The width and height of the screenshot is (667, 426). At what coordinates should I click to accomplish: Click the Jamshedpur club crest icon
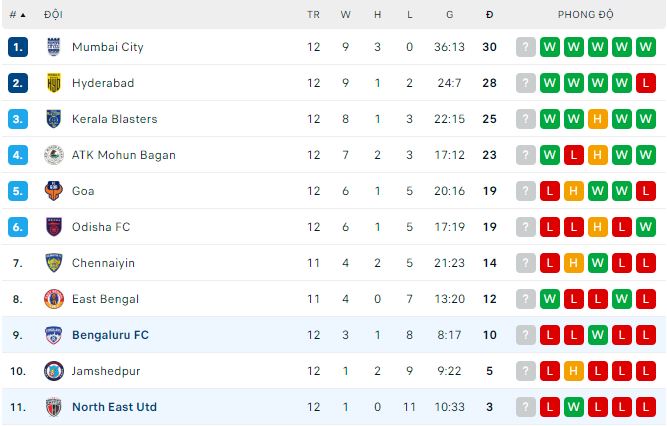click(54, 371)
